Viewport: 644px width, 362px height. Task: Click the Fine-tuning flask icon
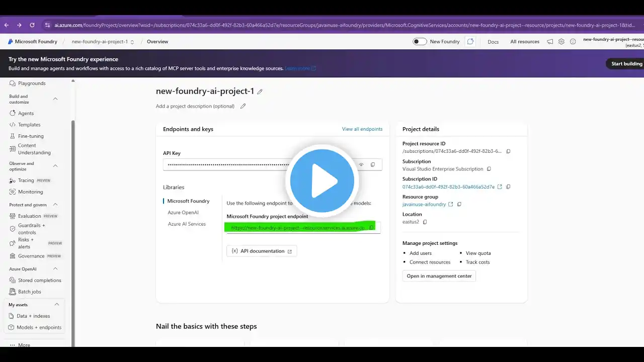tap(13, 136)
